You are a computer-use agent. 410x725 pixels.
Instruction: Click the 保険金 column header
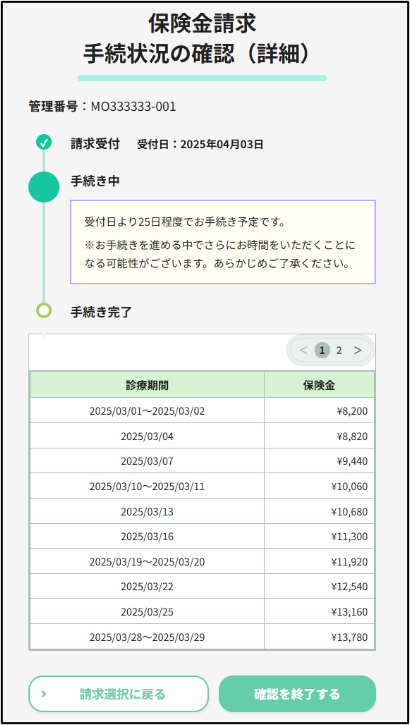(x=319, y=385)
